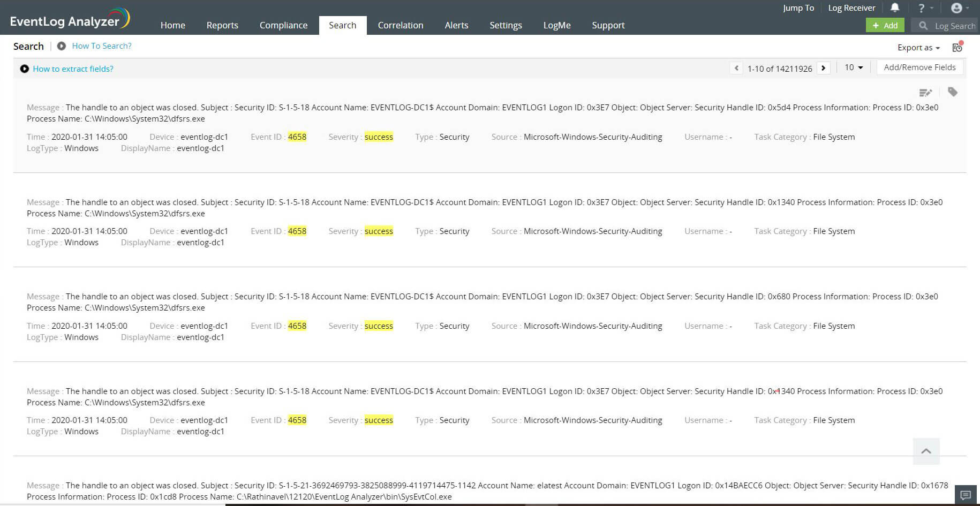
Task: Click the Search page heading
Action: (x=28, y=46)
